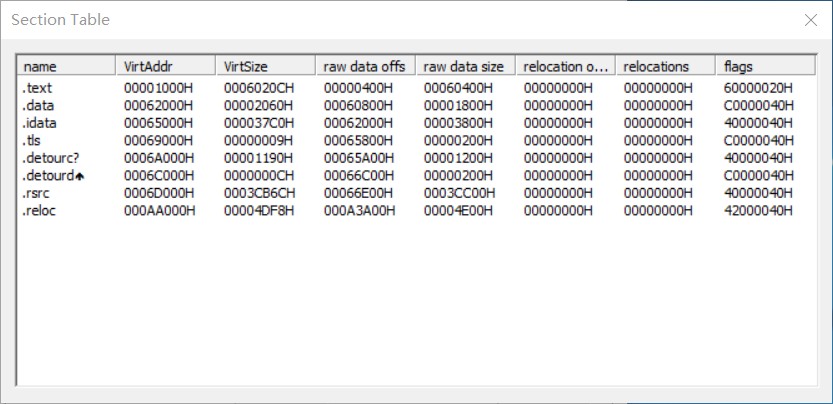
Task: Sort by the name column header
Action: tap(66, 66)
